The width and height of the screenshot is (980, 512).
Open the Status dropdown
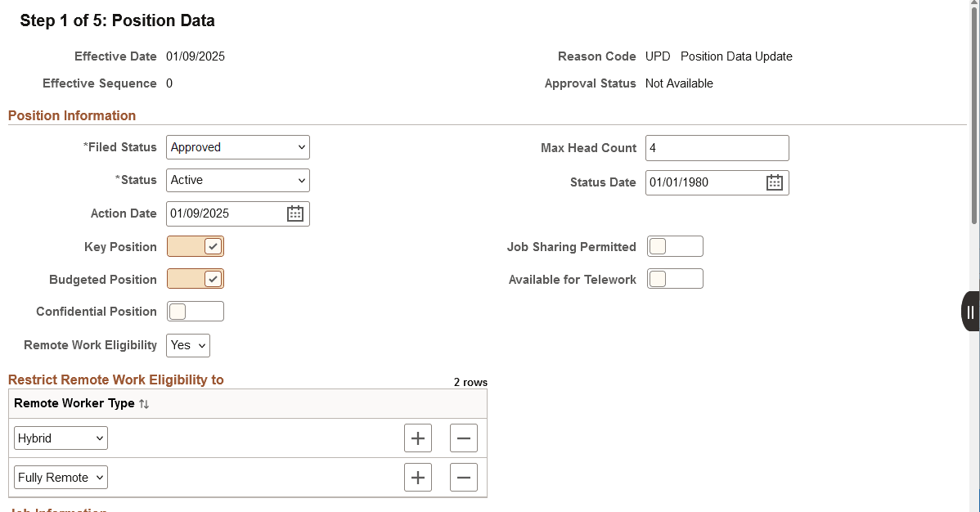tap(237, 180)
